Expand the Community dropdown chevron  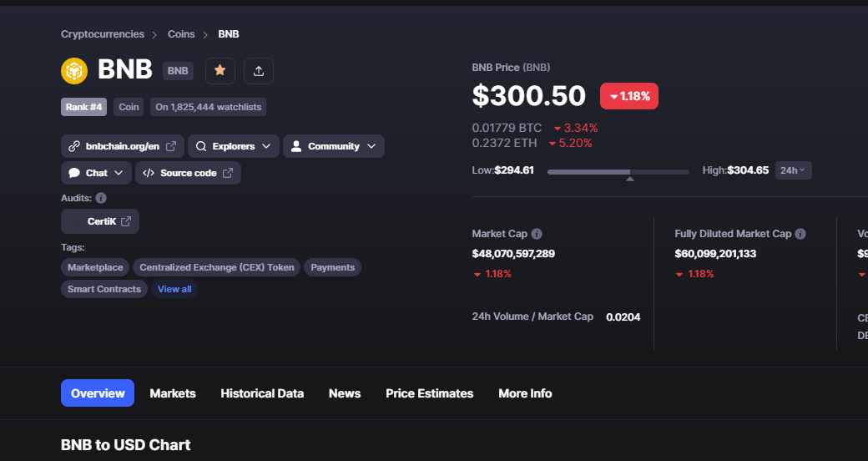coord(371,146)
